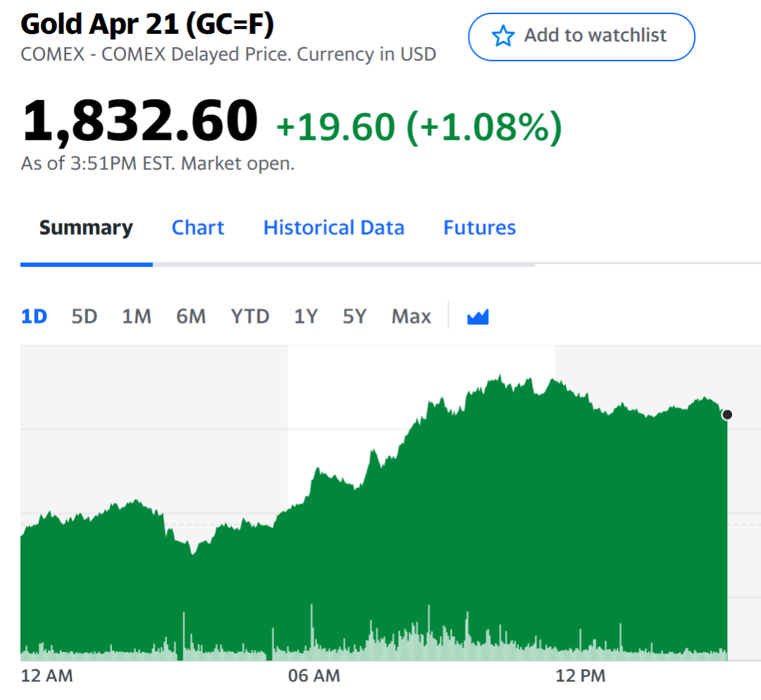Screen dimensions: 761x700
Task: Show the 6M price range
Action: [x=191, y=317]
